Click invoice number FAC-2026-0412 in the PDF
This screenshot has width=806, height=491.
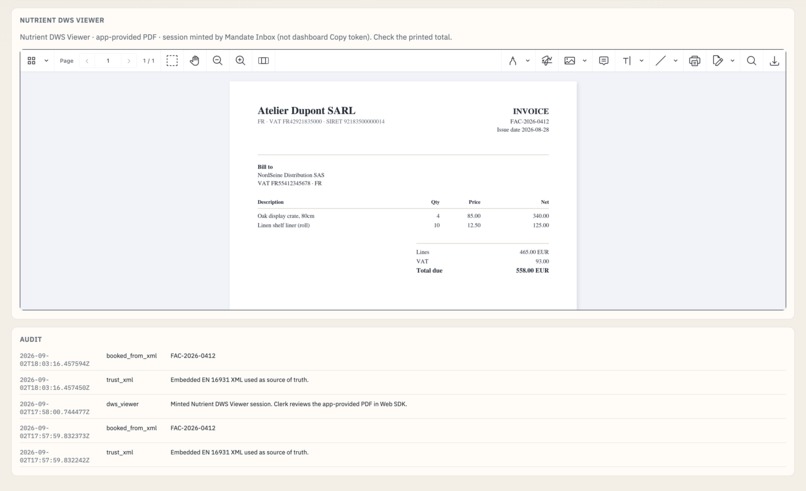point(529,122)
